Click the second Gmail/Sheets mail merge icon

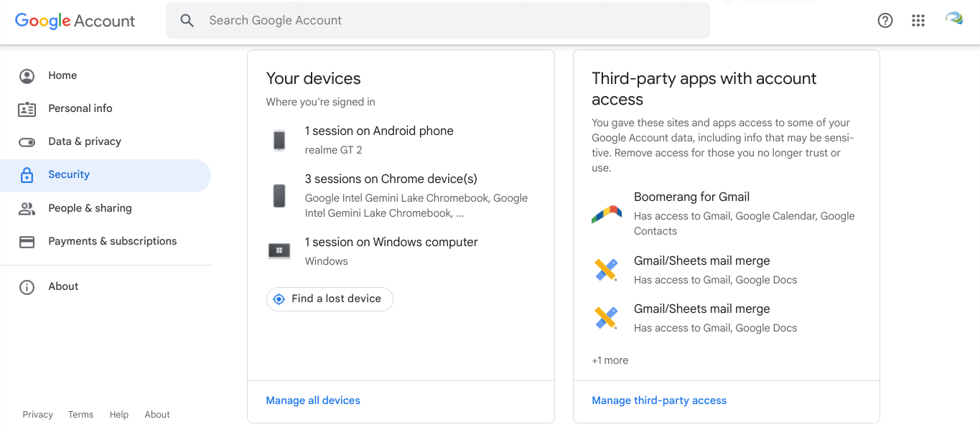coord(607,318)
